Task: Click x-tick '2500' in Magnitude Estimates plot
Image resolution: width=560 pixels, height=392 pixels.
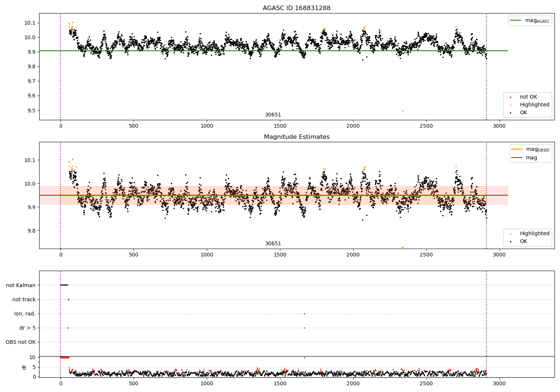Action: [x=426, y=255]
